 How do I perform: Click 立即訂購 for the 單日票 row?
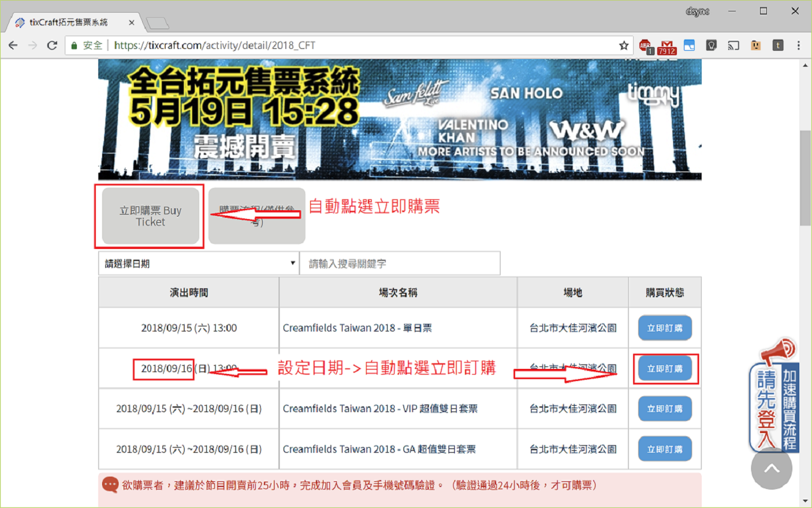665,328
